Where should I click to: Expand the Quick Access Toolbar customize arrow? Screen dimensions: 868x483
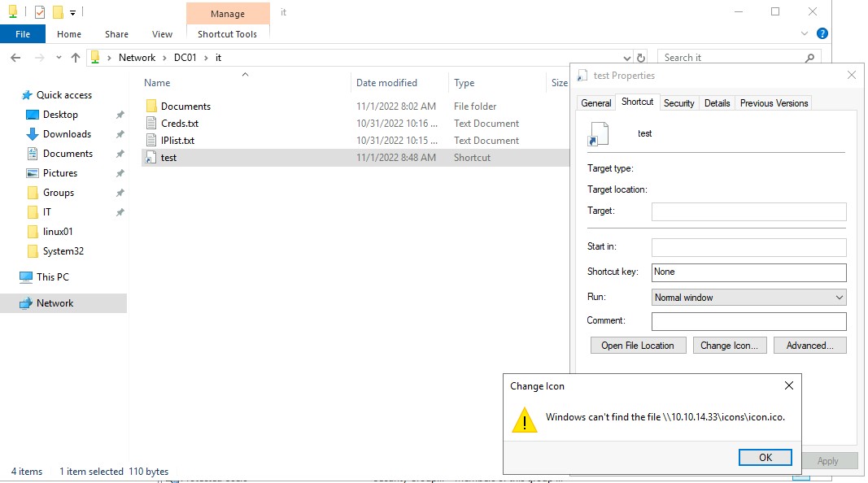(73, 12)
